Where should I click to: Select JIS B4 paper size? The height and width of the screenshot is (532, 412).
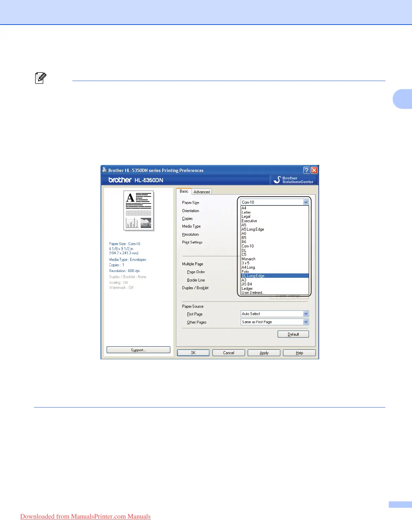click(275, 284)
